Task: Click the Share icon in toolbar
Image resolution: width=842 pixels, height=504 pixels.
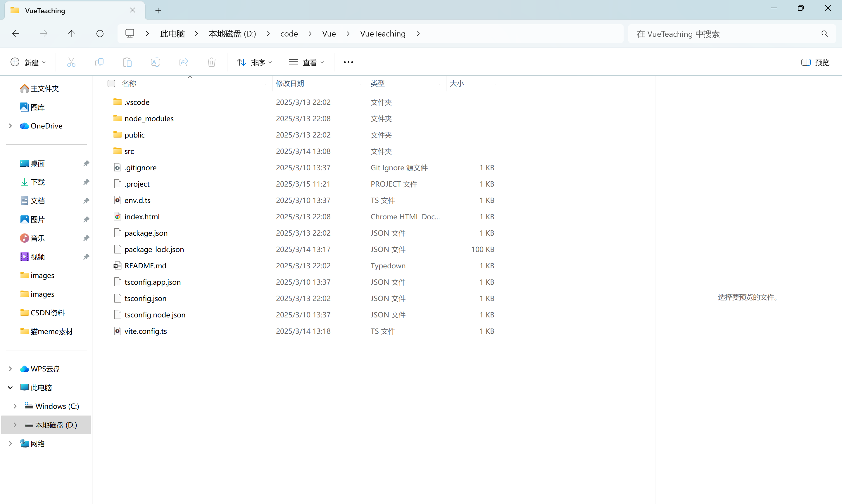Action: click(184, 62)
